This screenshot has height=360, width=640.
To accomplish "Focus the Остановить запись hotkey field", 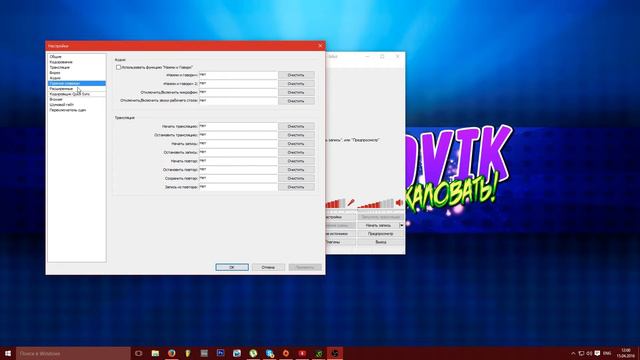I will click(238, 152).
